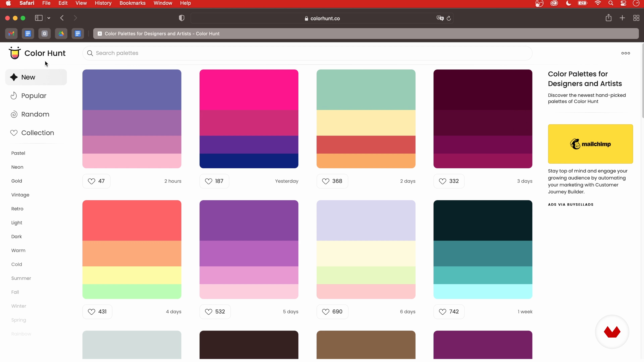Toggle Safari sidebar icon
Viewport: 644px width, 362px height.
(x=39, y=18)
